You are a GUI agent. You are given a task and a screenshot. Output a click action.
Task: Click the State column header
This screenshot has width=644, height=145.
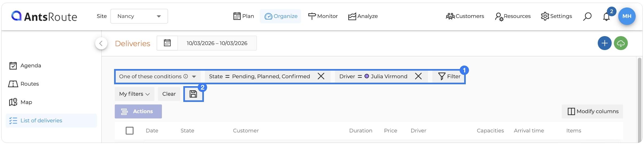[187, 131]
